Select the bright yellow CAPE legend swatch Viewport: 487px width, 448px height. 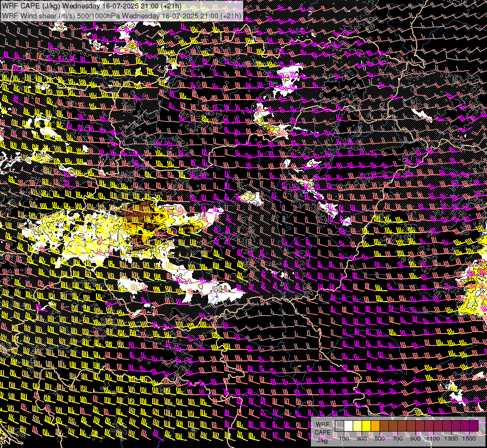367,426
